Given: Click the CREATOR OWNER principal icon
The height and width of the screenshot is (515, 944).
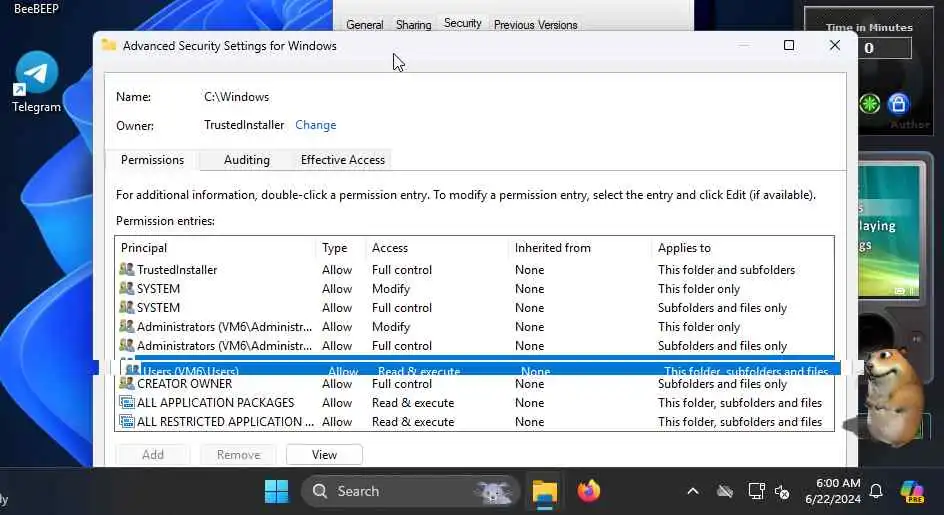Looking at the screenshot, I should pyautogui.click(x=126, y=383).
